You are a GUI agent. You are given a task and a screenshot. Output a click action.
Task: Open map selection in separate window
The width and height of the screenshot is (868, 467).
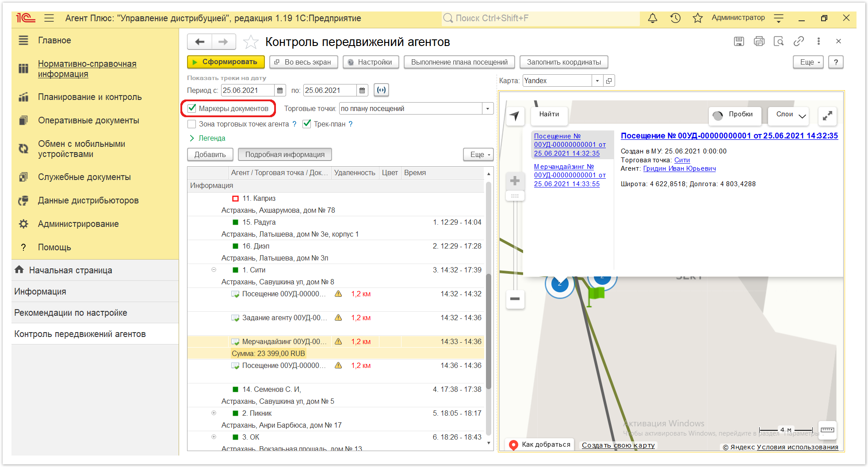click(x=609, y=81)
